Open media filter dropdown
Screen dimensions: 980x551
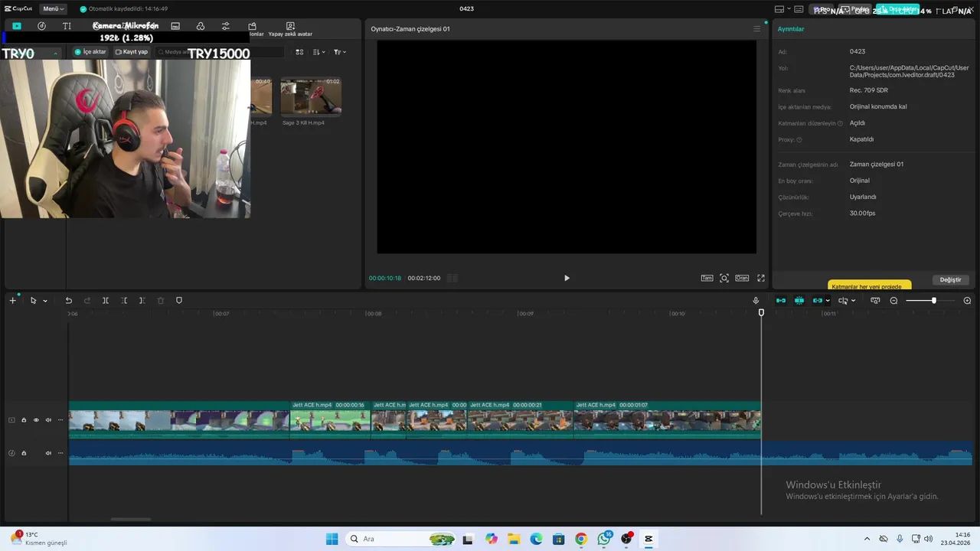[340, 52]
